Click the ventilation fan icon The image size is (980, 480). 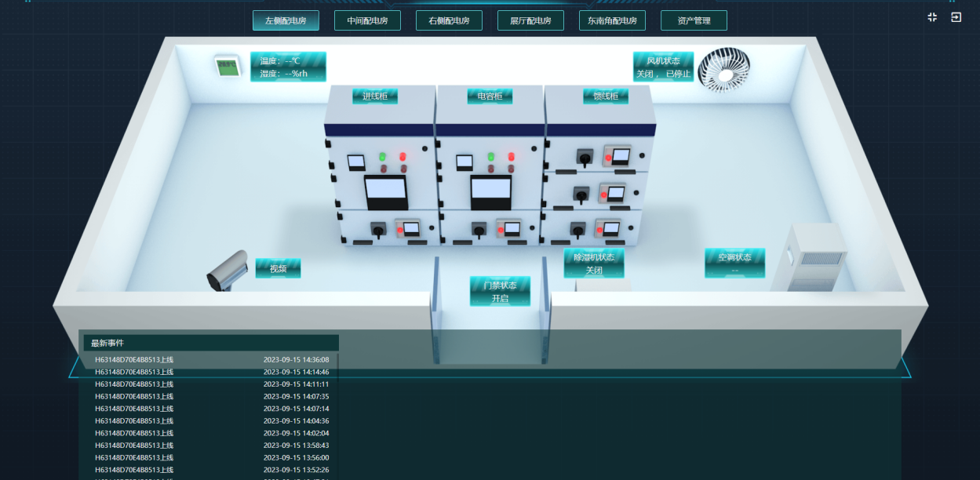[x=723, y=68]
